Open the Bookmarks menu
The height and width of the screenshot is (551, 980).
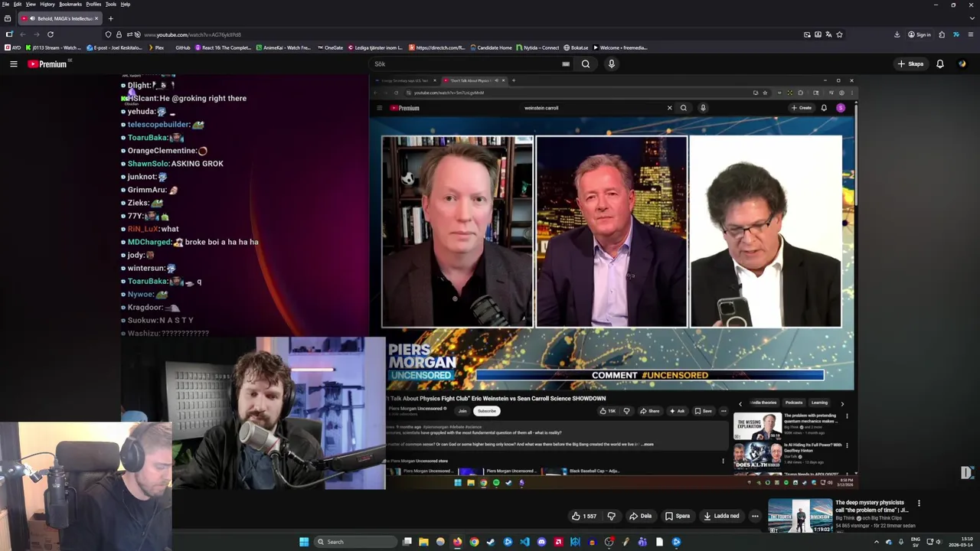[70, 4]
